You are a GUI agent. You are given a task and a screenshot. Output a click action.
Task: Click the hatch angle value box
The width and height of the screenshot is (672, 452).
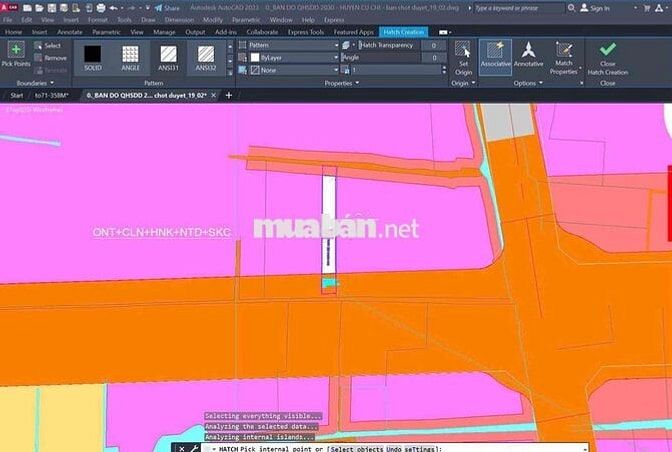point(434,57)
